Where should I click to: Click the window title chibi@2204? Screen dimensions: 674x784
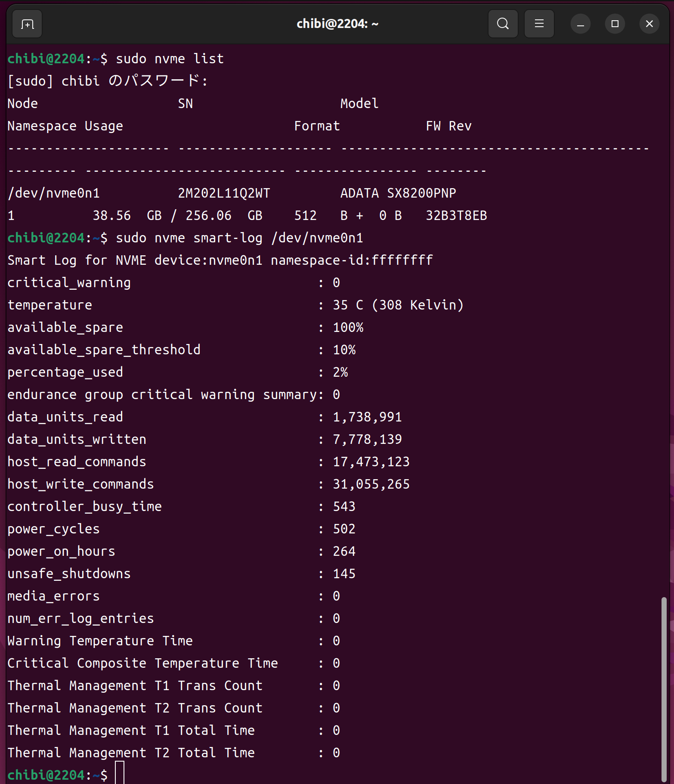click(x=337, y=24)
